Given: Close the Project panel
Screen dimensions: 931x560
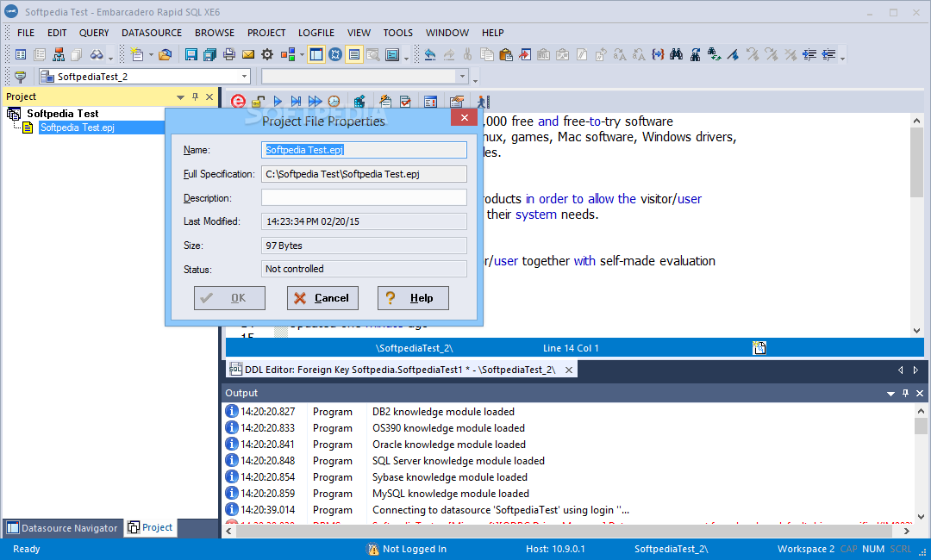Looking at the screenshot, I should pos(209,96).
